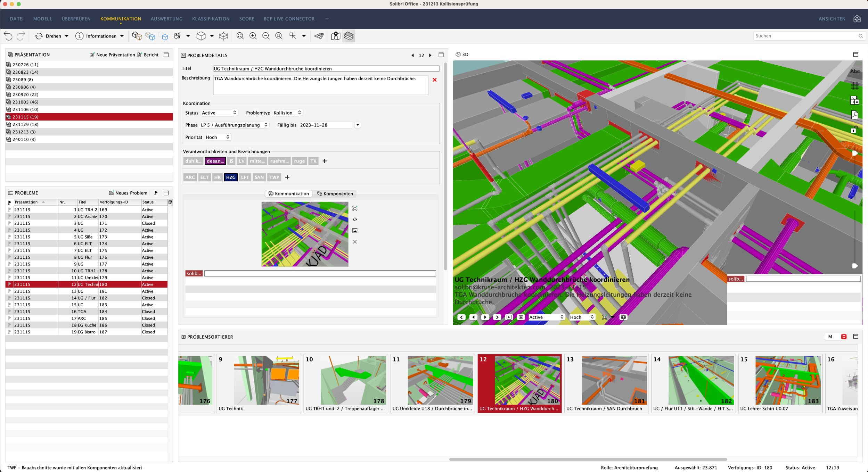Toggle the SAN discipline label
This screenshot has height=472, width=868.
tap(259, 177)
